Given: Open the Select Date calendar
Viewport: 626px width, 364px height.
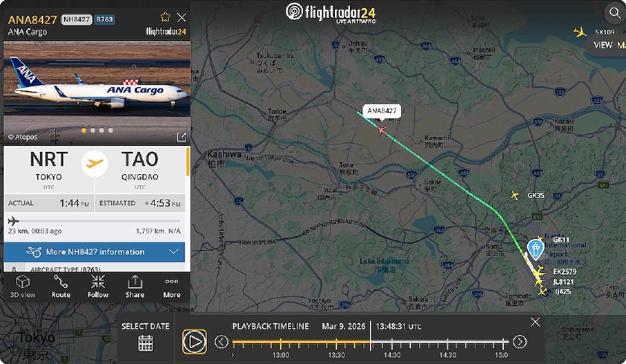Looking at the screenshot, I should pyautogui.click(x=145, y=343).
